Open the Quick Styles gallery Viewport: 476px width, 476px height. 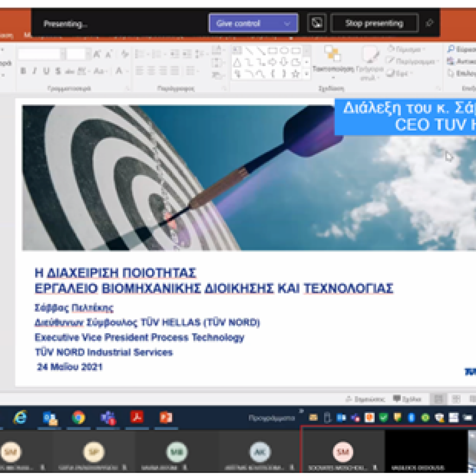click(370, 63)
